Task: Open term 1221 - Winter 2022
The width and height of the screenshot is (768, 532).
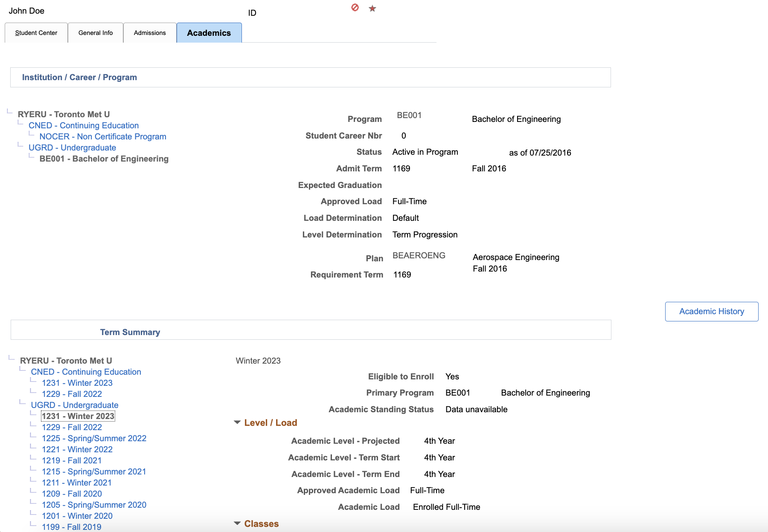Action: 77,449
